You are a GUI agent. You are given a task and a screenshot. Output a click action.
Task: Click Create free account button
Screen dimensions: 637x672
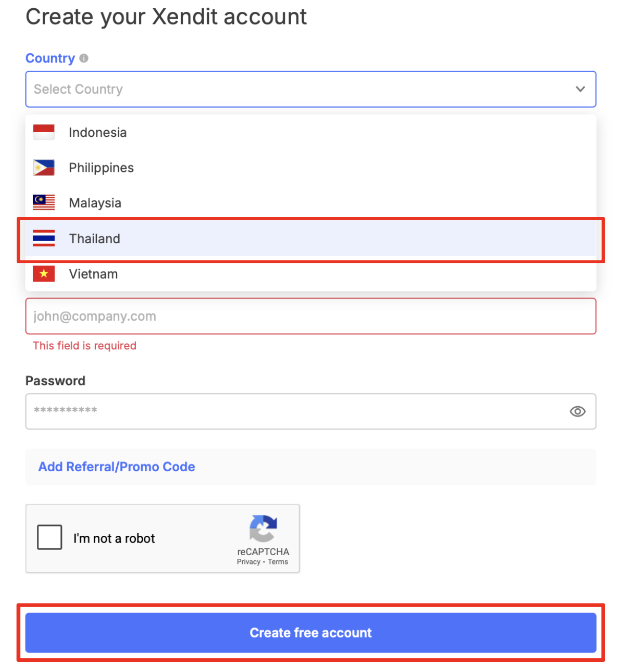coord(311,633)
